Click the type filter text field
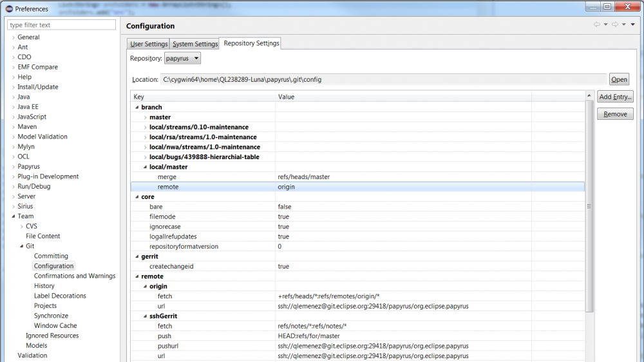The width and height of the screenshot is (644, 362). [x=62, y=24]
